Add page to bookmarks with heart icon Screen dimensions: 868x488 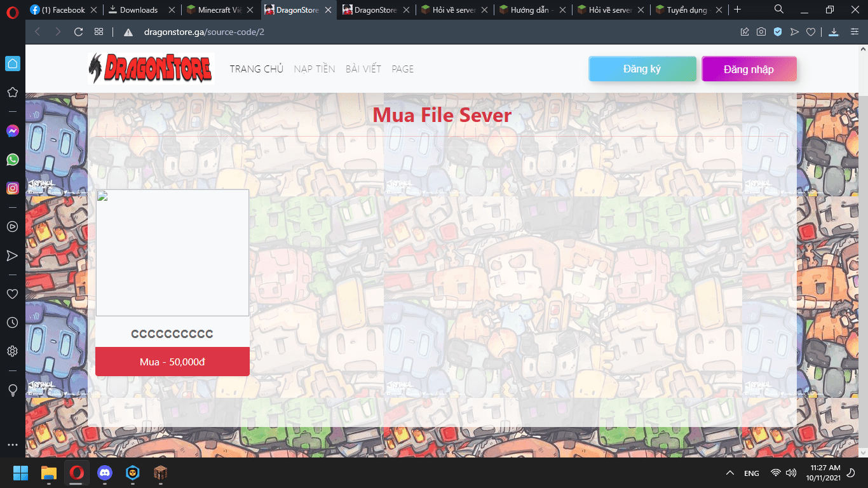click(811, 32)
